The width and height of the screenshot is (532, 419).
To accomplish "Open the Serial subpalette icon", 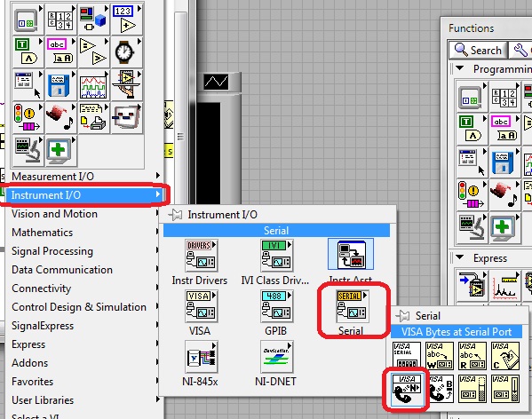I will tap(352, 306).
